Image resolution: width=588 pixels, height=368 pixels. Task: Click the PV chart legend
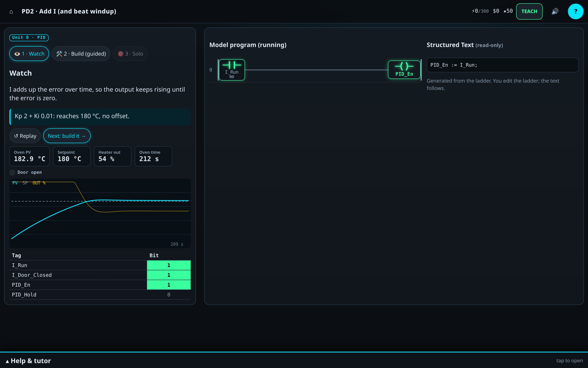pos(15,183)
